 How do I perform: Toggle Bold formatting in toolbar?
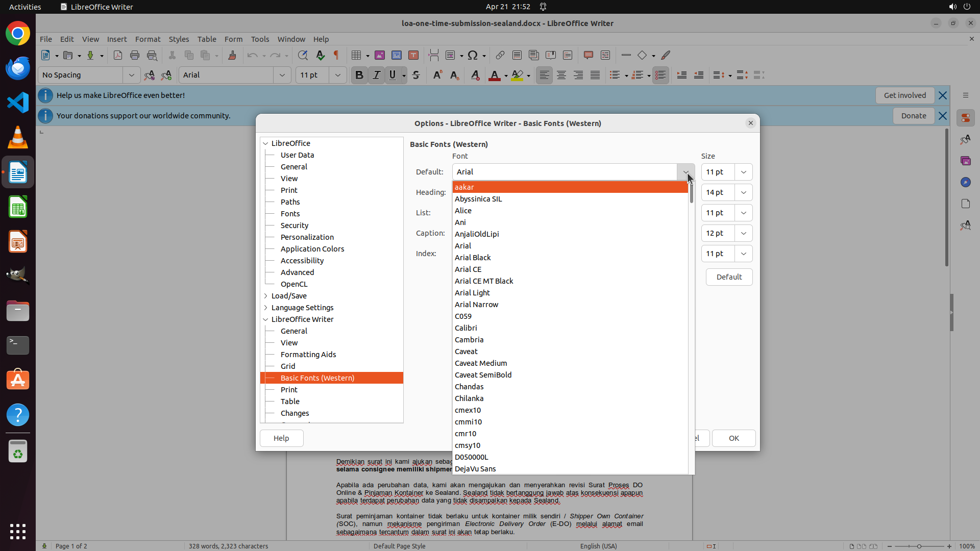pos(359,75)
